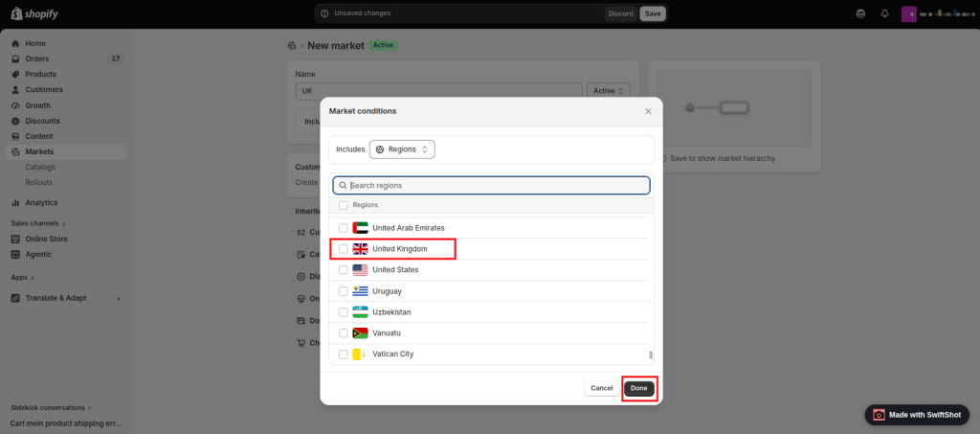Screen dimensions: 980x434
Task: Click the Content icon in sidebar
Action: coord(15,136)
